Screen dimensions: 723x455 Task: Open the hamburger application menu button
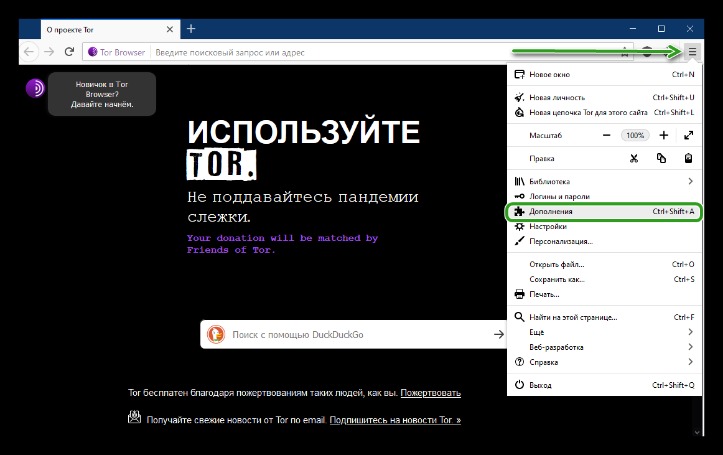(692, 52)
